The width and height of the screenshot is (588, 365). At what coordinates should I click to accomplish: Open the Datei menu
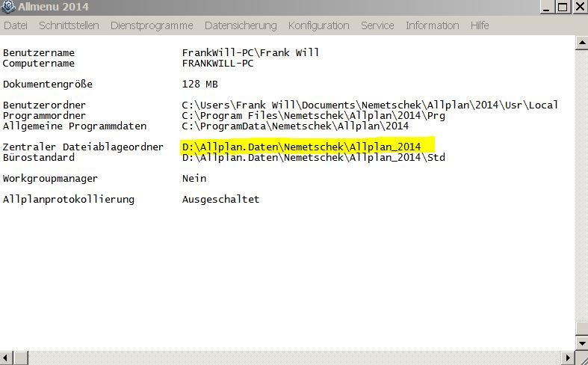[x=16, y=25]
